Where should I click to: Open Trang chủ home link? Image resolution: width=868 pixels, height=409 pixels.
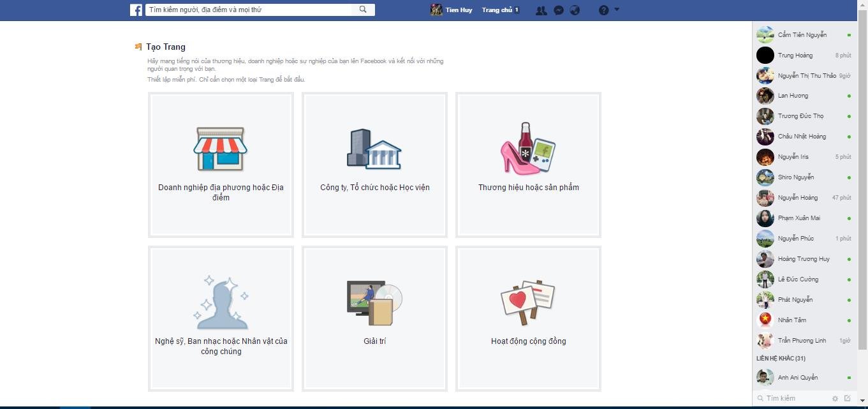pos(497,10)
